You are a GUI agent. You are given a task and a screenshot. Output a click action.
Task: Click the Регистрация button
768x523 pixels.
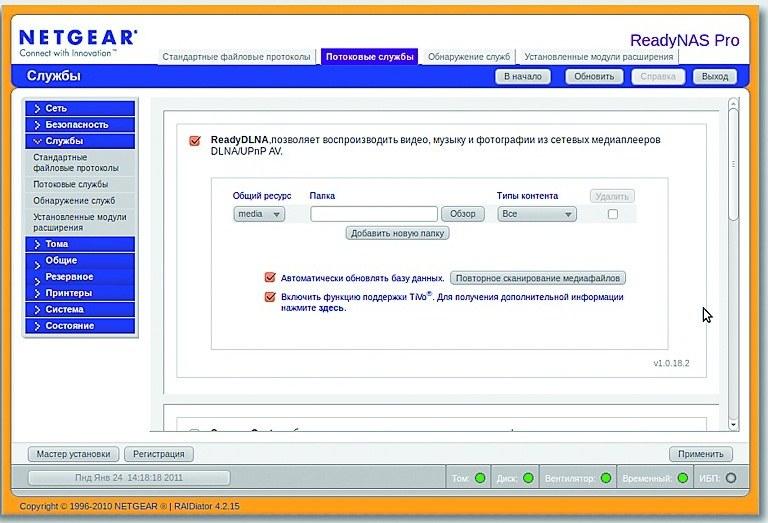point(159,454)
